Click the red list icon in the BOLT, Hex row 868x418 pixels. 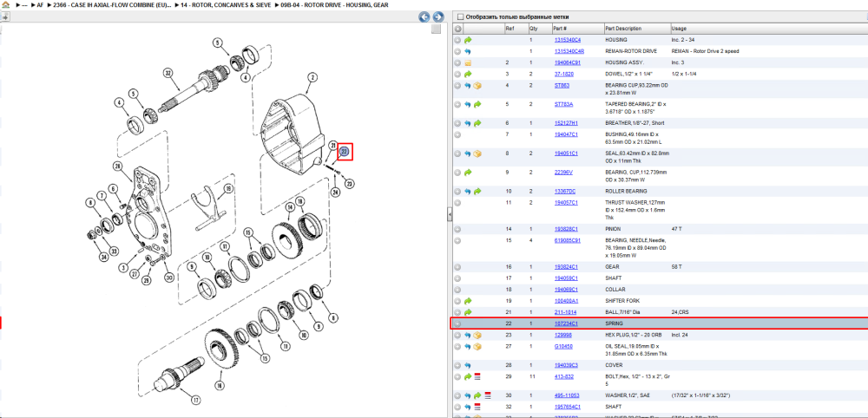pyautogui.click(x=477, y=376)
